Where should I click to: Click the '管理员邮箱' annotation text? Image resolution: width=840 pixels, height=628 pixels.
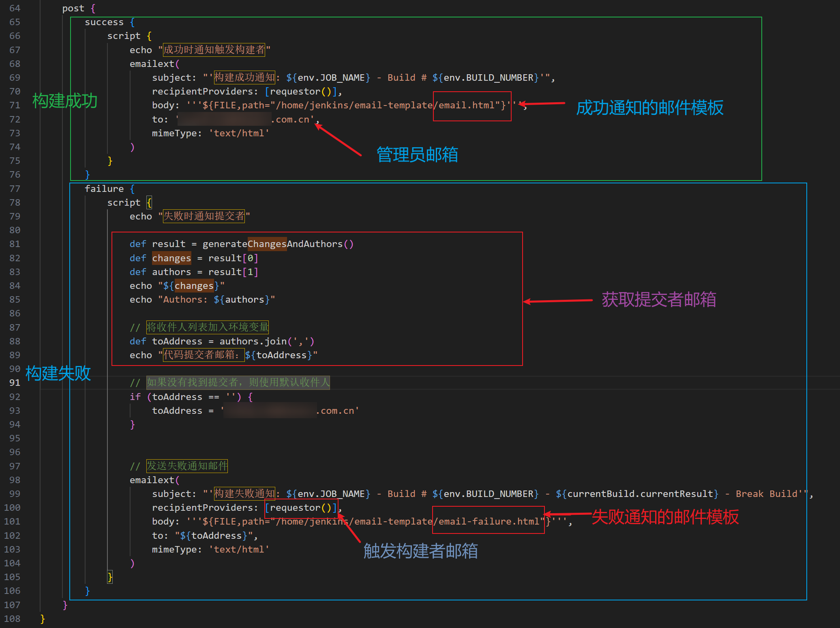(417, 155)
